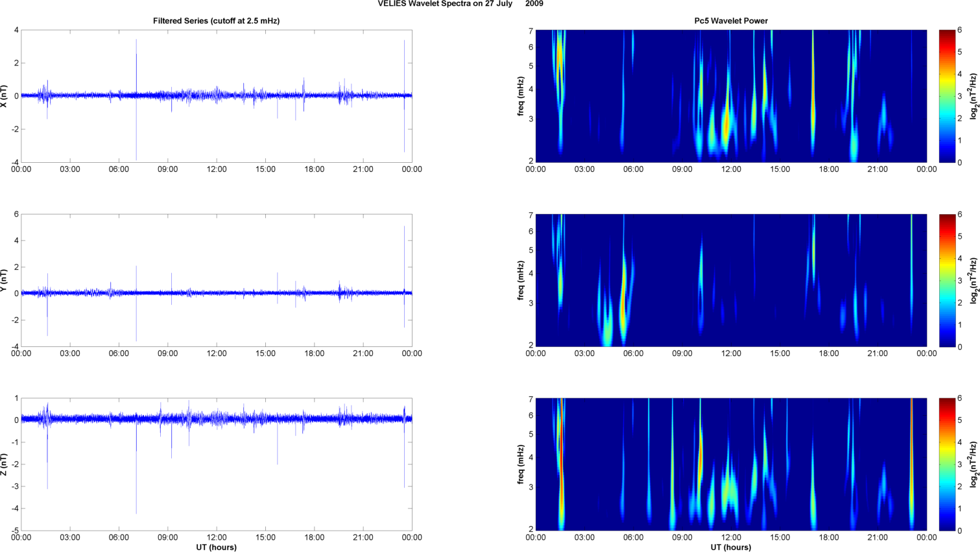Click the '06:00' tick of the Y time series
This screenshot has height=552, width=980.
tap(119, 354)
